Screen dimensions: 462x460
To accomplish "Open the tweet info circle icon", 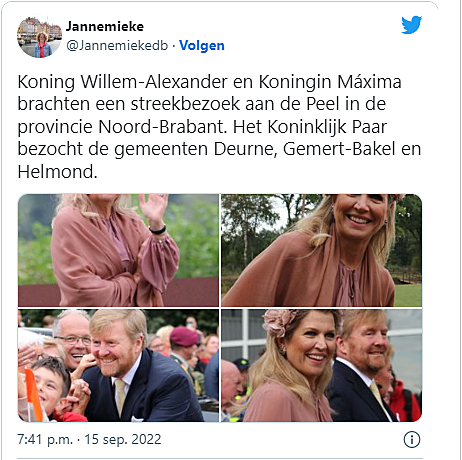I will (412, 440).
